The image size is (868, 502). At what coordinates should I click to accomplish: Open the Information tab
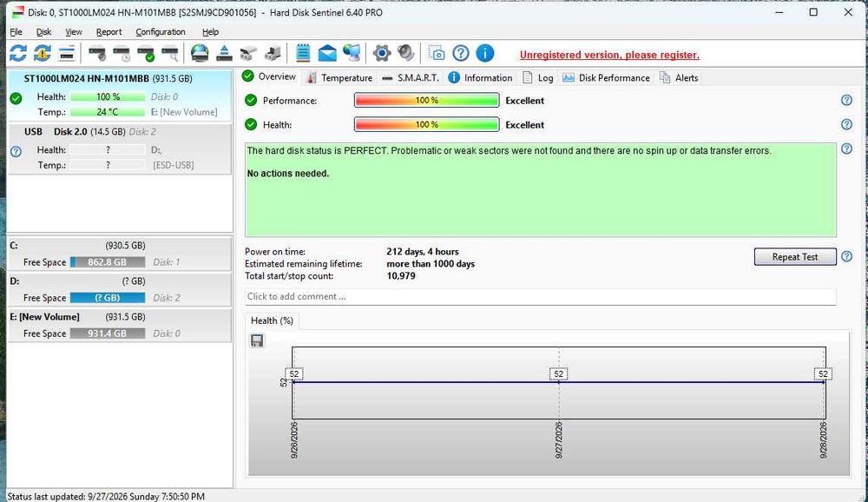(481, 77)
